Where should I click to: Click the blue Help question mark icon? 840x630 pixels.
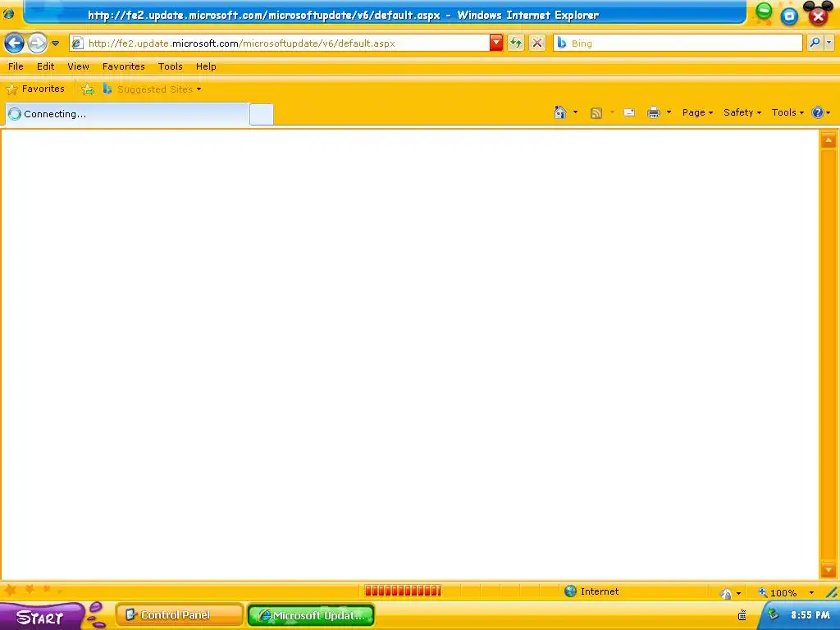point(818,112)
